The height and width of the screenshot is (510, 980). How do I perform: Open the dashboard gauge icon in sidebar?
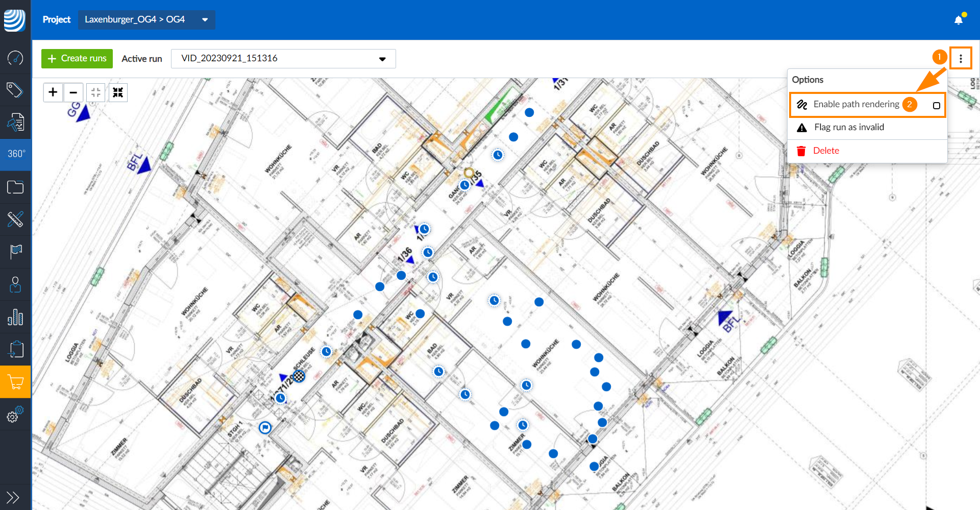(15, 58)
